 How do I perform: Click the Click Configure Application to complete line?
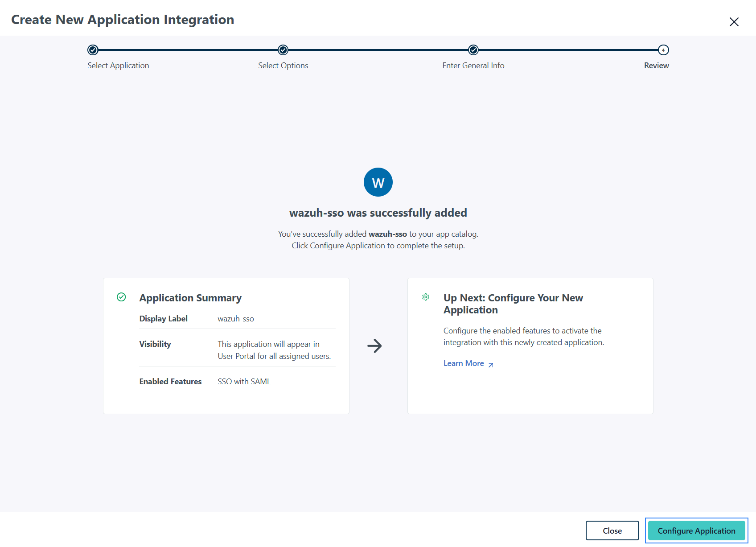coord(378,246)
